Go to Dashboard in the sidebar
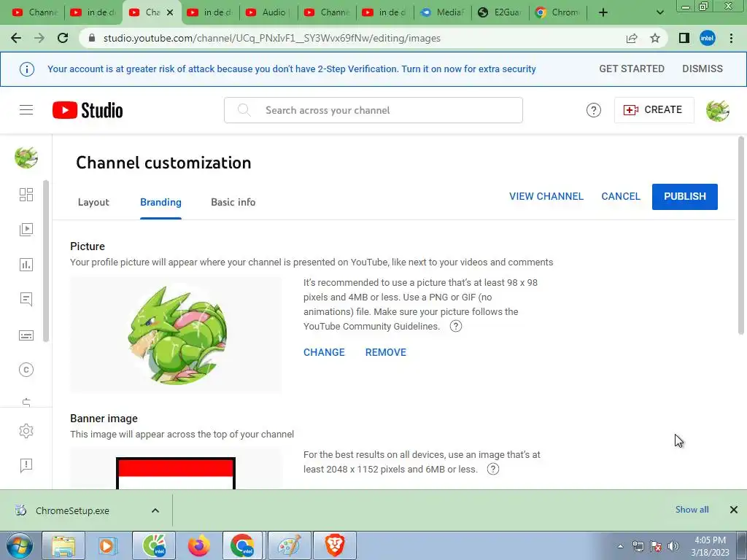 [x=26, y=194]
